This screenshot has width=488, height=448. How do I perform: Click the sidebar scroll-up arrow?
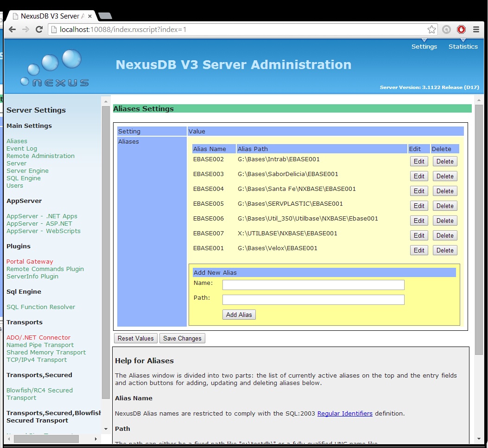[x=106, y=101]
